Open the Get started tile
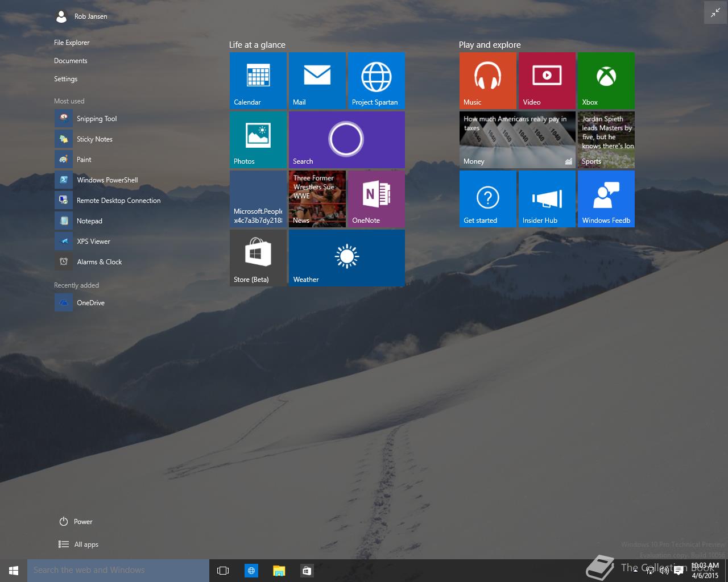Image resolution: width=728 pixels, height=582 pixels. (488, 199)
